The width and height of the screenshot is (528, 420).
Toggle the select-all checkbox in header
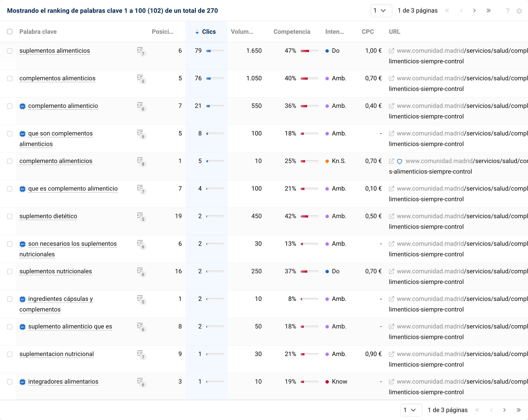pos(10,32)
